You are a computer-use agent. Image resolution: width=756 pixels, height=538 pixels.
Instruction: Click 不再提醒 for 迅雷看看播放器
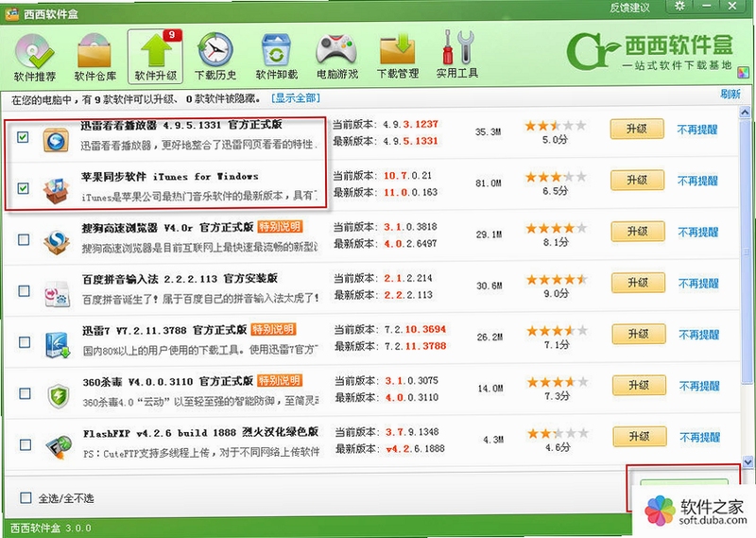pos(697,130)
